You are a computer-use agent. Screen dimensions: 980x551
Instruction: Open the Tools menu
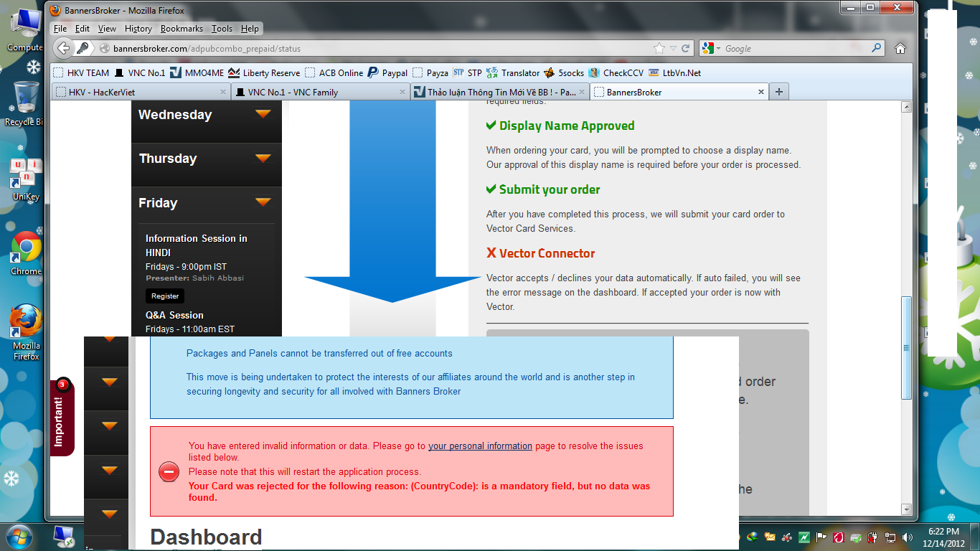222,29
